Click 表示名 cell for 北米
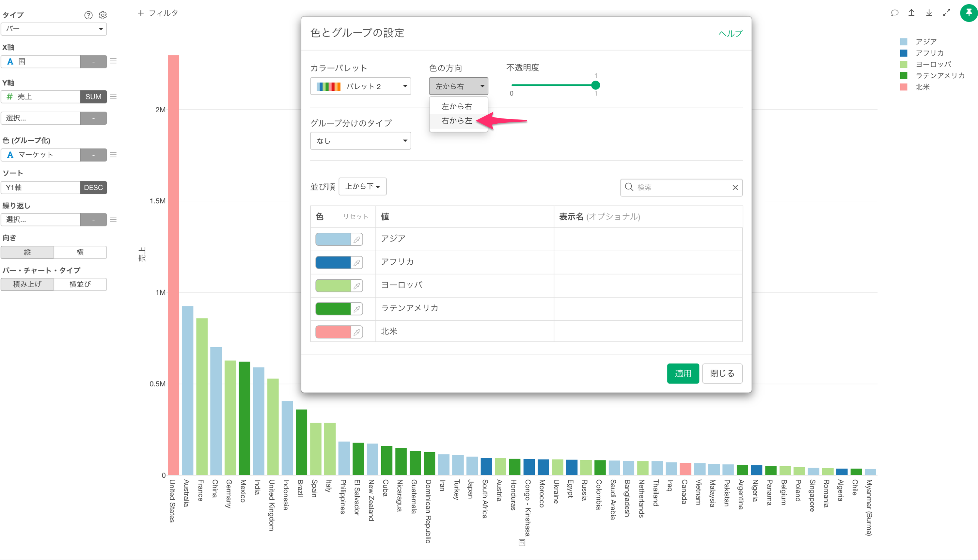 648,331
